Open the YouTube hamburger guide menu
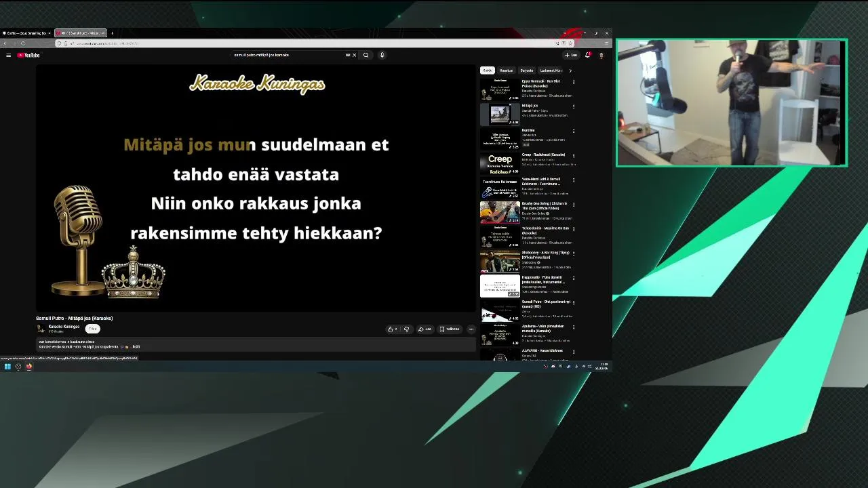Image resolution: width=868 pixels, height=488 pixels. tap(8, 55)
